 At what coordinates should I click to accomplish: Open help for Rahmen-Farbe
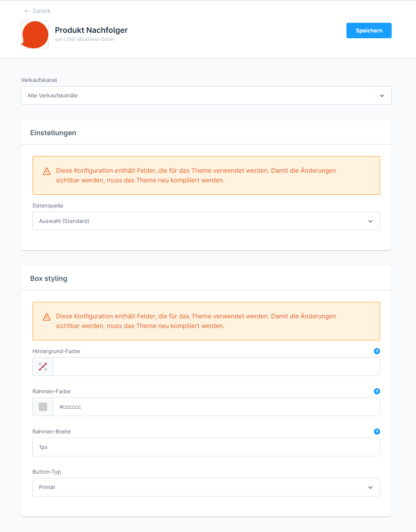click(x=377, y=391)
